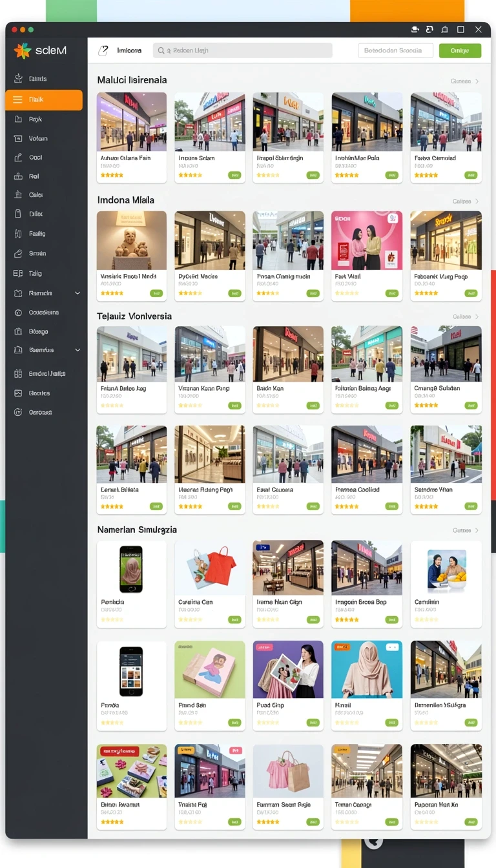Click the magnifier icon in the search bar
The height and width of the screenshot is (868, 496).
pyautogui.click(x=160, y=50)
